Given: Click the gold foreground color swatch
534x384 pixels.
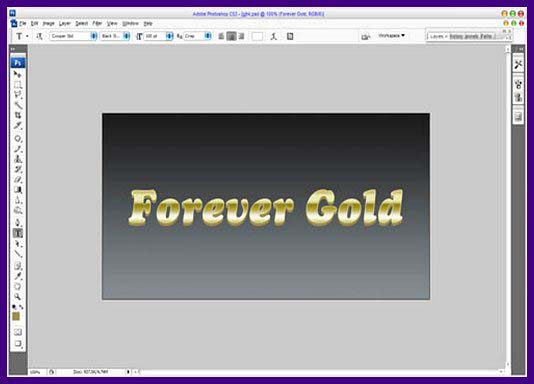Looking at the screenshot, I should (16, 317).
